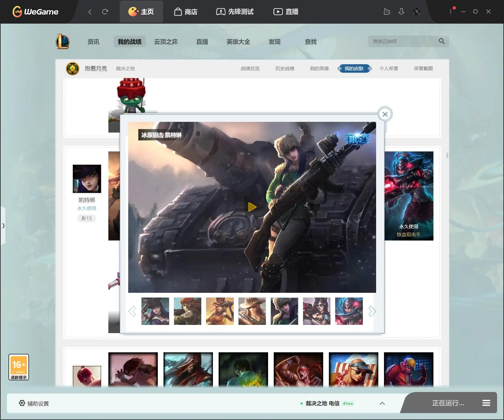Go back with the navigation arrow

(x=90, y=12)
